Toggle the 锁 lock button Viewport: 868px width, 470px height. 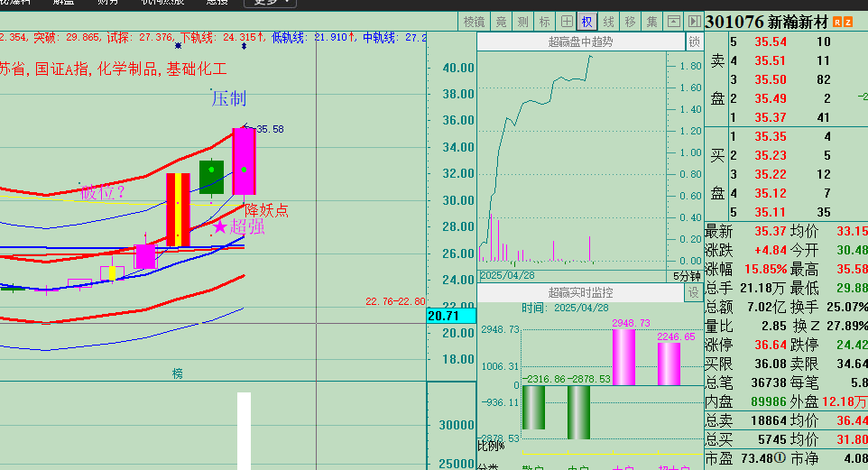[x=694, y=41]
